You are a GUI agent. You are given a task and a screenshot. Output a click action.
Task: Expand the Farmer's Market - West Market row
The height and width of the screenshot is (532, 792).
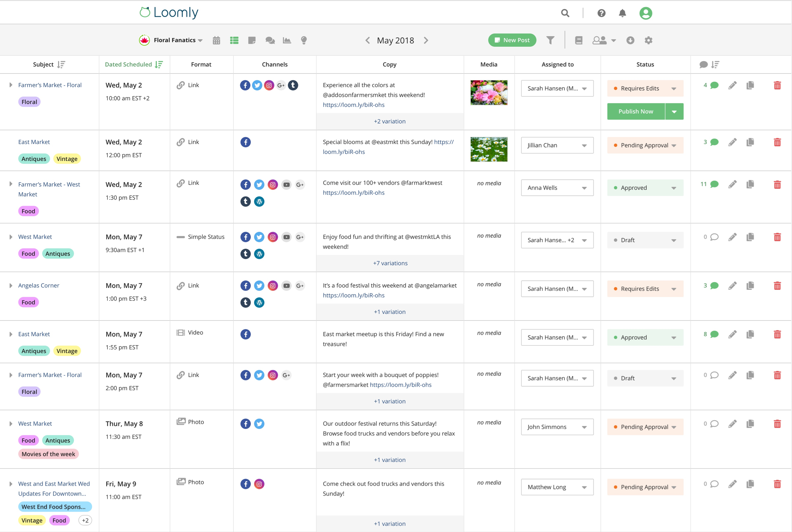point(11,184)
